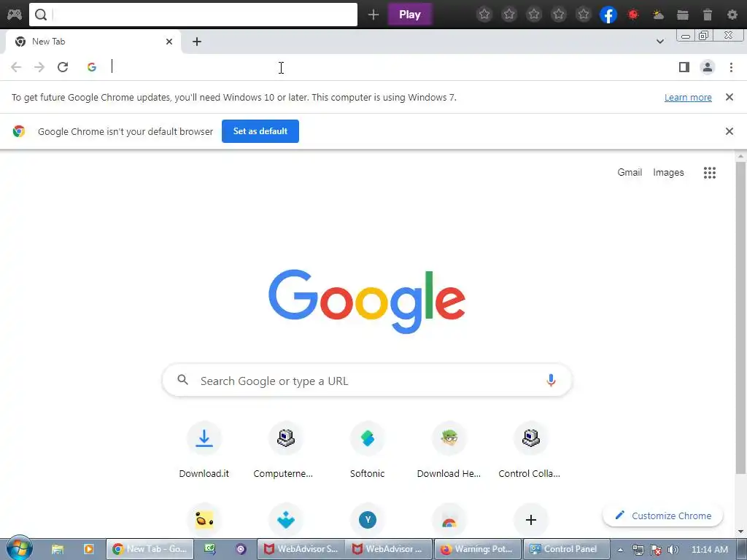
Task: Select the New Tab browser tab
Action: tap(93, 42)
